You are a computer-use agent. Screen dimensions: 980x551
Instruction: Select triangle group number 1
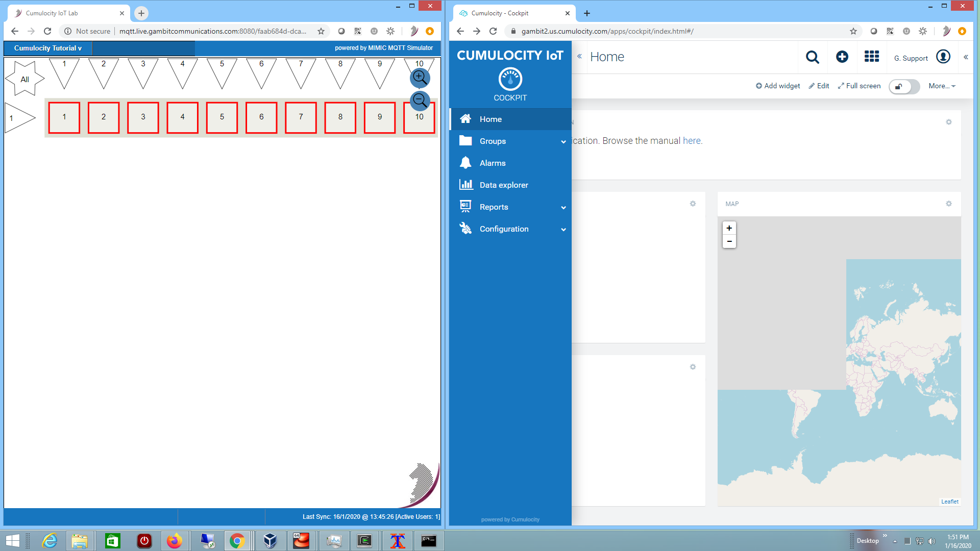click(x=64, y=73)
